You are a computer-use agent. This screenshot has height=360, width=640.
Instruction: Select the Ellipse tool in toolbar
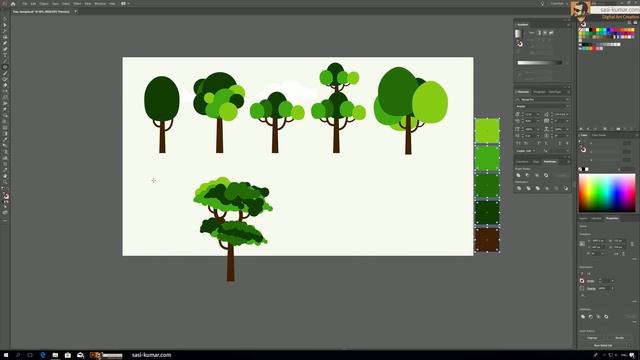5,67
